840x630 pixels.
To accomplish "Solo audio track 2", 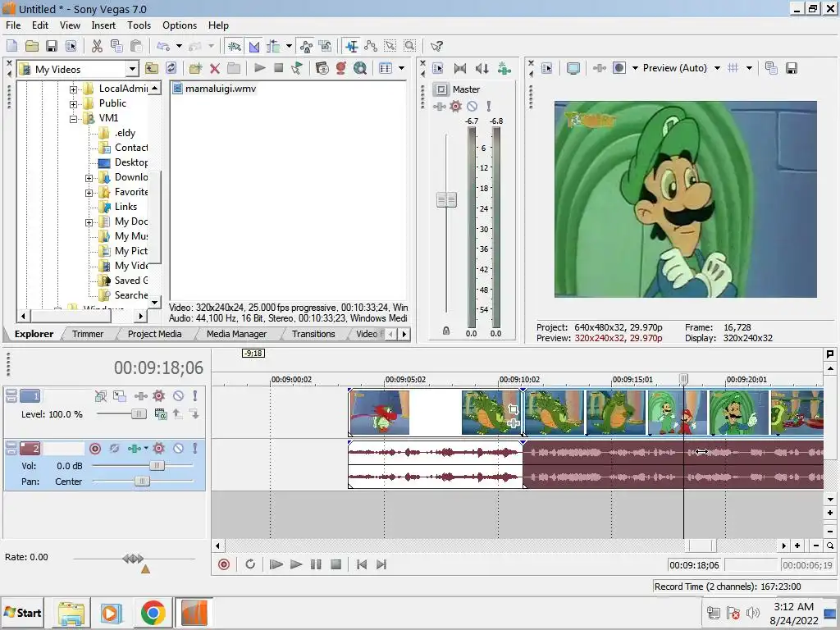I will pos(195,449).
